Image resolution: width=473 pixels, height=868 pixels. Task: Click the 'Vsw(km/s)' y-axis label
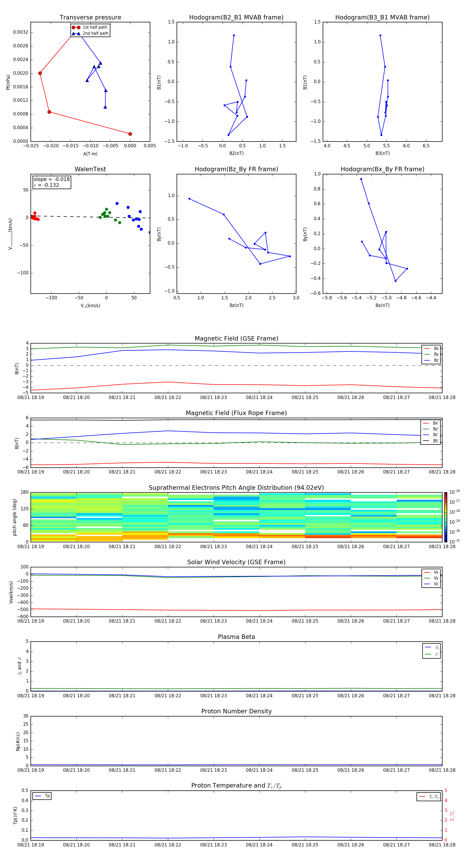tap(11, 592)
